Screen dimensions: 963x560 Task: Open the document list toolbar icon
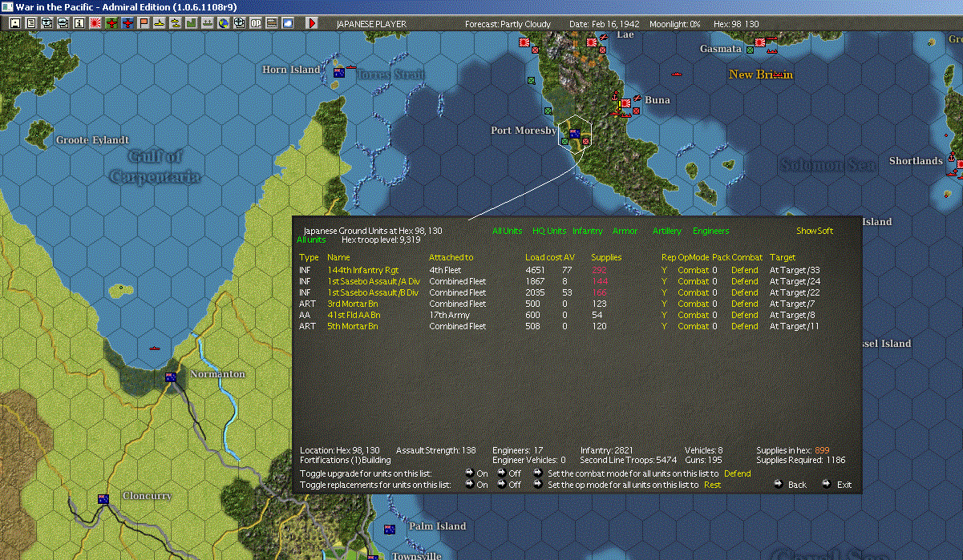(x=31, y=23)
